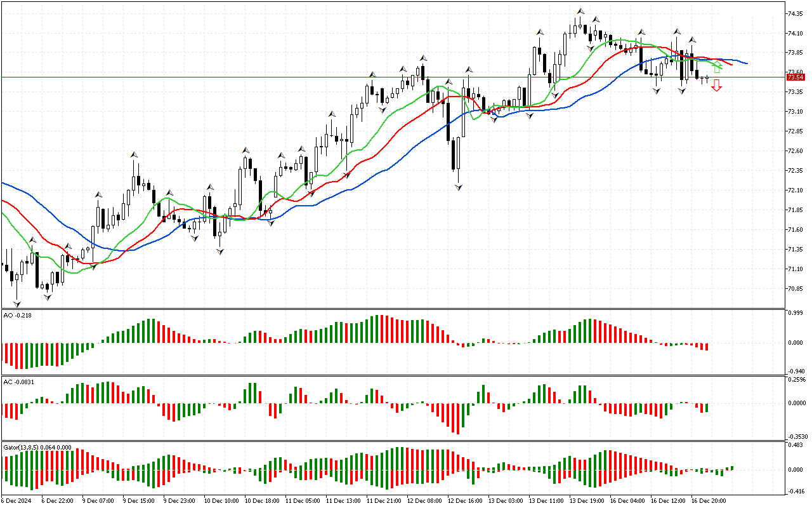Click the 74.35 price scale label
Image resolution: width=812 pixels, height=508 pixels.
tap(796, 13)
